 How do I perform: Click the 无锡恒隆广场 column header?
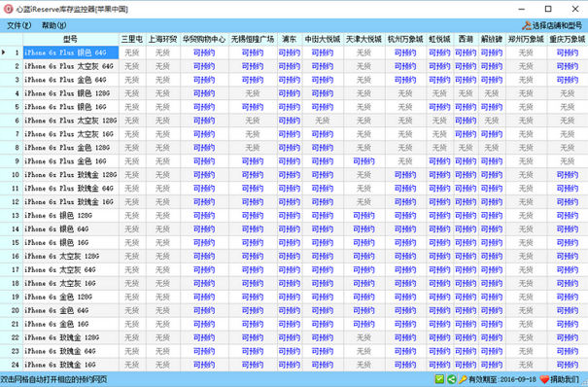point(253,39)
